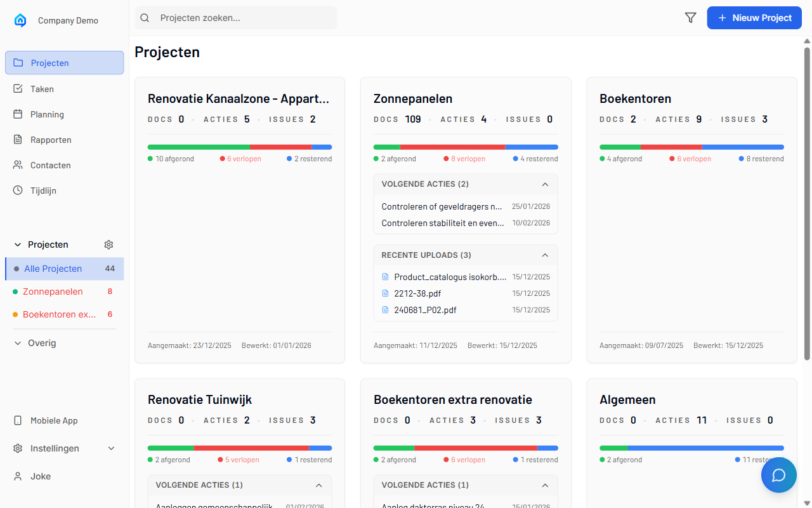Collapse Volgende Acties in Zonnepanelen card
Image resolution: width=812 pixels, height=508 pixels.
545,184
